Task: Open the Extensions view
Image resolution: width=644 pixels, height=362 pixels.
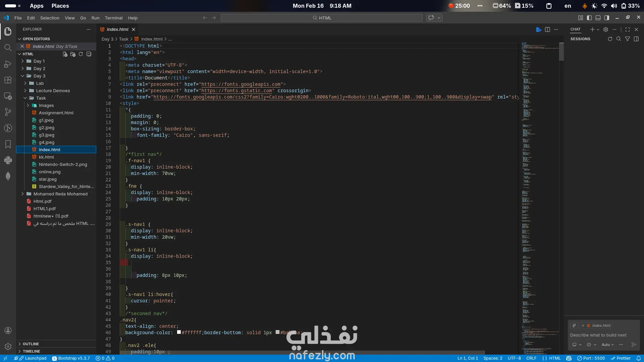Action: (8, 80)
